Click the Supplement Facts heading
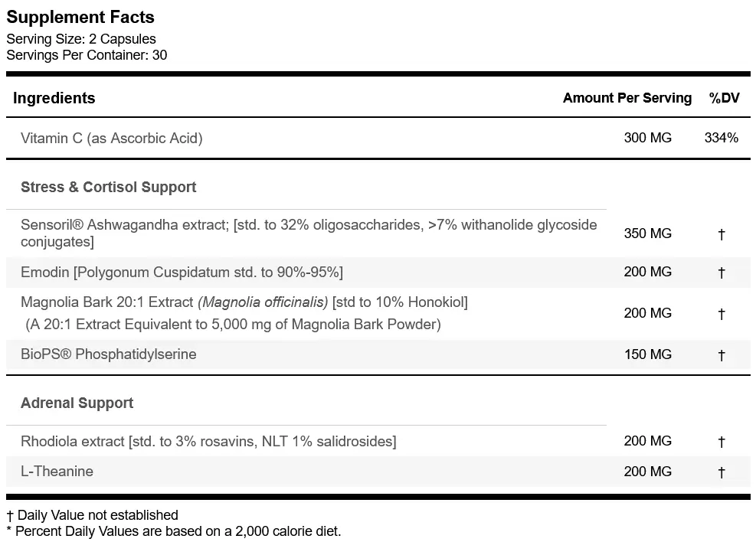This screenshot has height=542, width=756. pyautogui.click(x=80, y=18)
